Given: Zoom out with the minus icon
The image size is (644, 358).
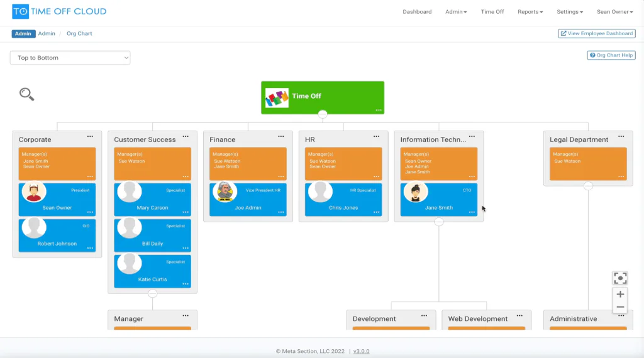Looking at the screenshot, I should 620,307.
